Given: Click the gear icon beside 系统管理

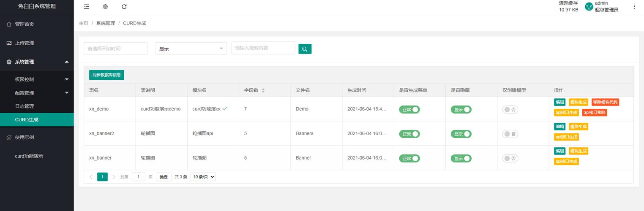Looking at the screenshot, I should pos(9,62).
